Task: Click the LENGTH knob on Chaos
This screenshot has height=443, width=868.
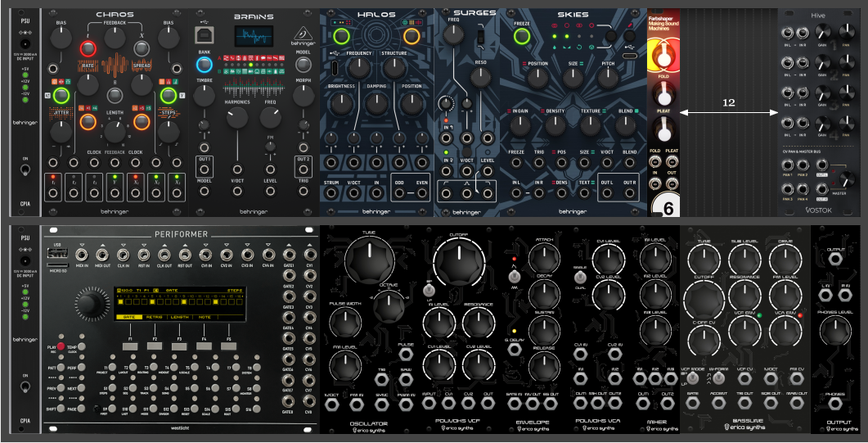Action: pyautogui.click(x=115, y=132)
